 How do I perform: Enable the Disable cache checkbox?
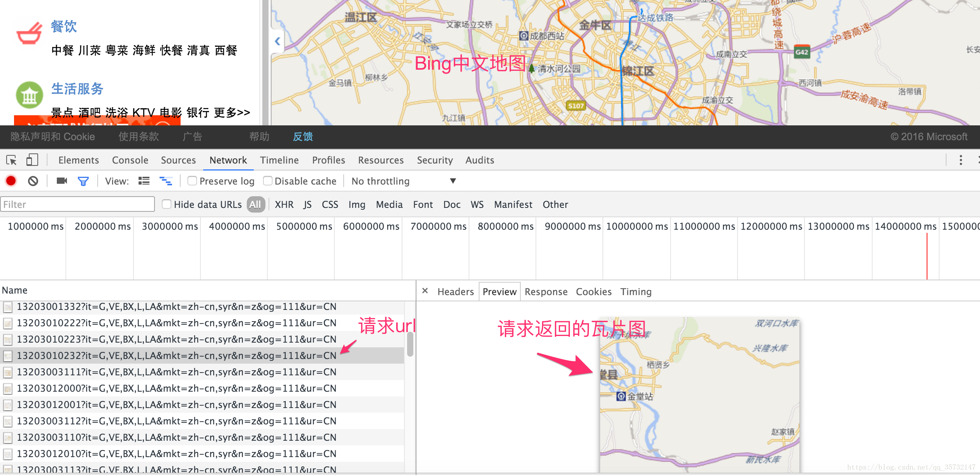[267, 181]
